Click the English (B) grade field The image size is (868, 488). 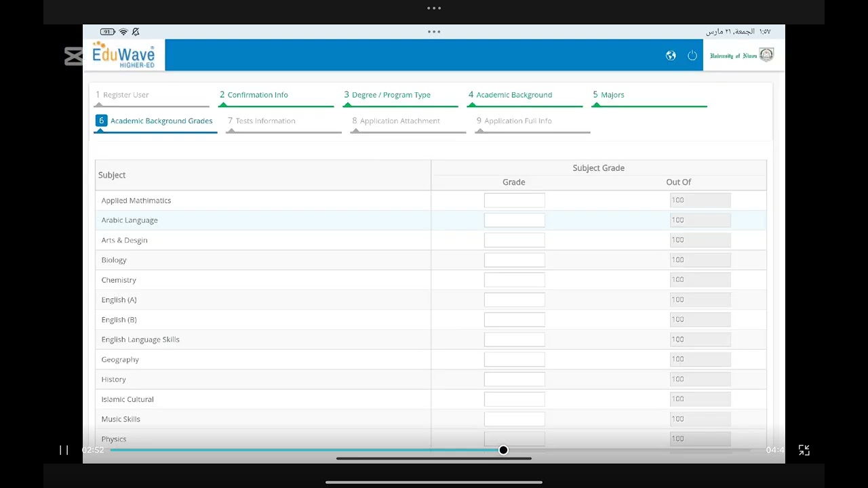(x=515, y=319)
